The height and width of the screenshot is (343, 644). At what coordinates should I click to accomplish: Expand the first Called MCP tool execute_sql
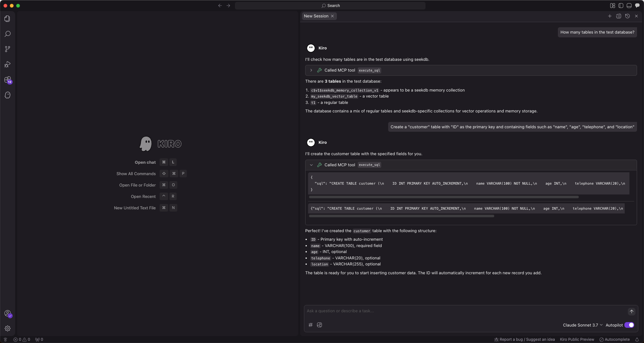(311, 70)
